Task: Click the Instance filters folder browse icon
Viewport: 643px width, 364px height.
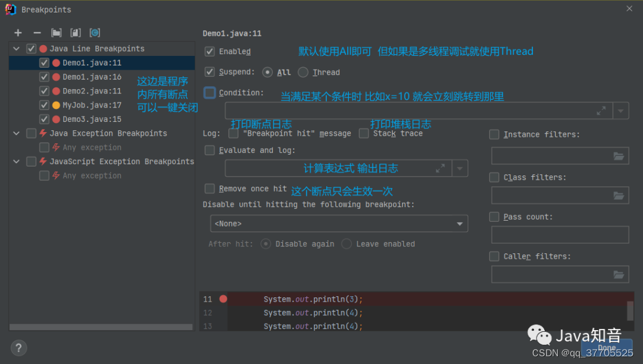Action: (619, 156)
